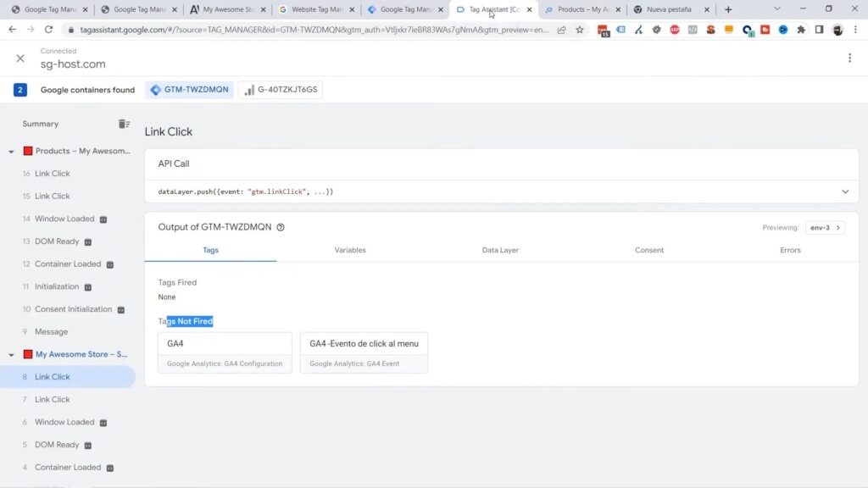Bookmark this page with the star icon
The width and height of the screenshot is (868, 488).
580,30
